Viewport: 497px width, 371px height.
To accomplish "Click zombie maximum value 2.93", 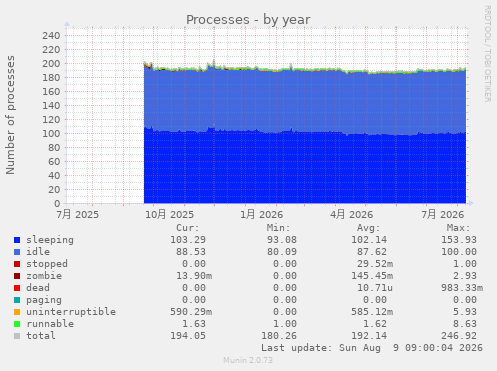I will (x=465, y=276).
